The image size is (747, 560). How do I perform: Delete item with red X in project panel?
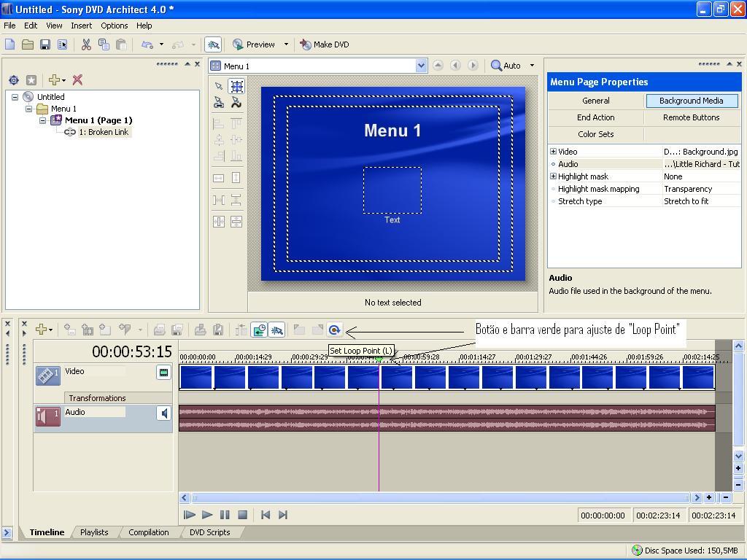[x=77, y=80]
